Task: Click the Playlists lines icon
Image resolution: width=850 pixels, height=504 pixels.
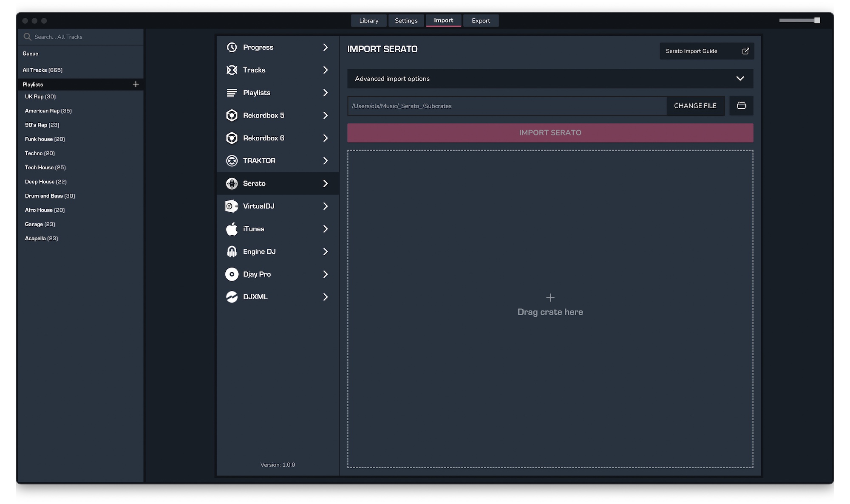Action: [232, 93]
